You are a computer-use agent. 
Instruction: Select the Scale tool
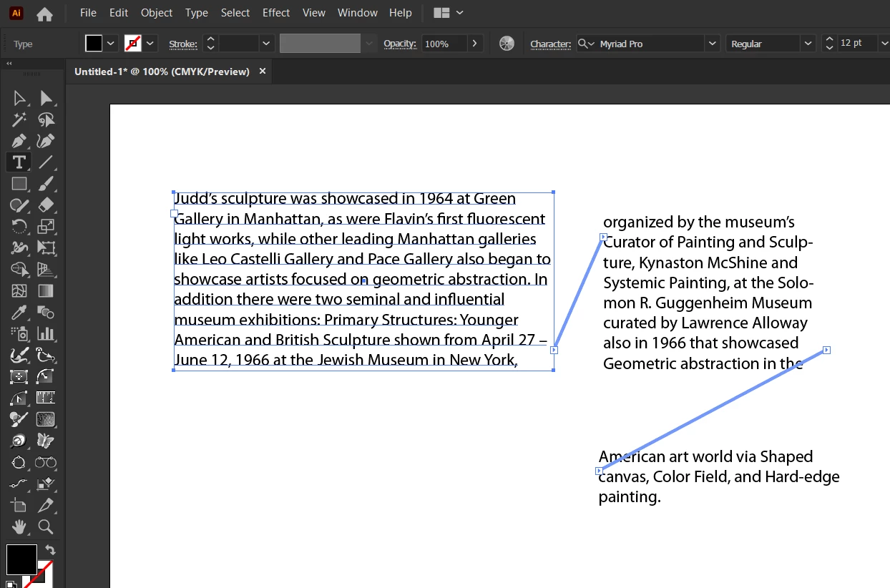click(x=46, y=227)
